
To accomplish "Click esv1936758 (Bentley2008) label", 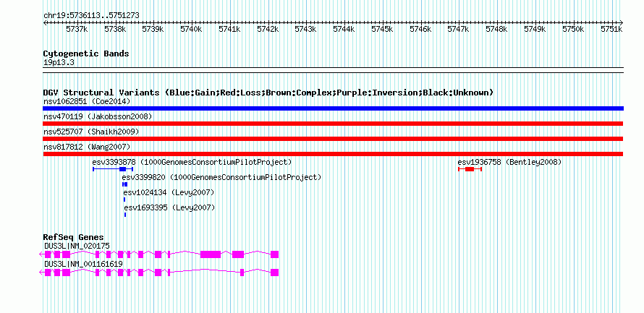I will click(509, 163).
